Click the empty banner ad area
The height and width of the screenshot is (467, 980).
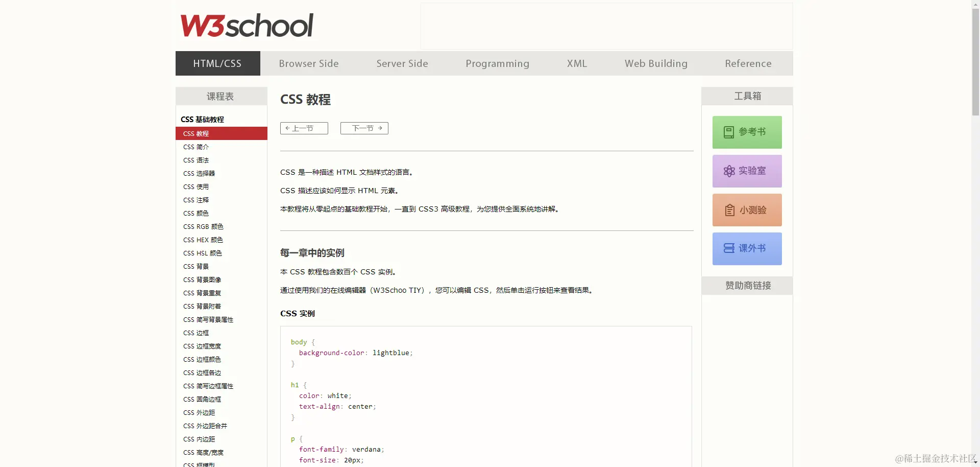607,26
